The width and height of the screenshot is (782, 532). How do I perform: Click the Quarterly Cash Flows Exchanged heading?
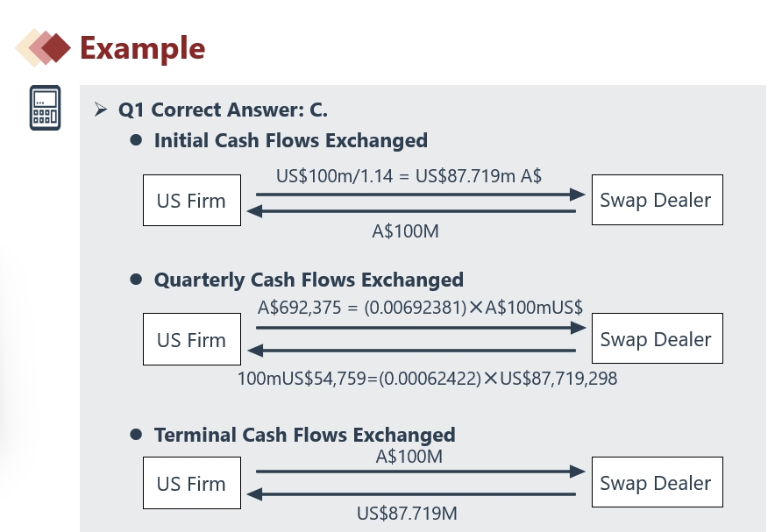pos(309,280)
